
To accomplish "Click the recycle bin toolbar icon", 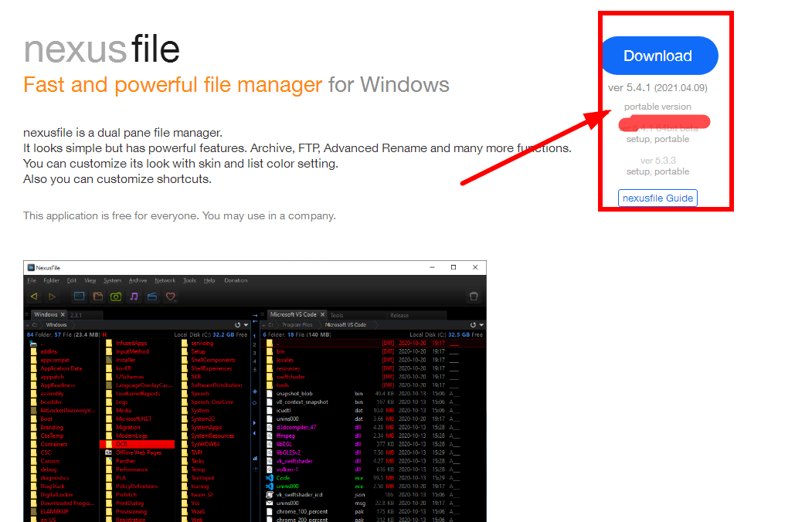I will [474, 297].
